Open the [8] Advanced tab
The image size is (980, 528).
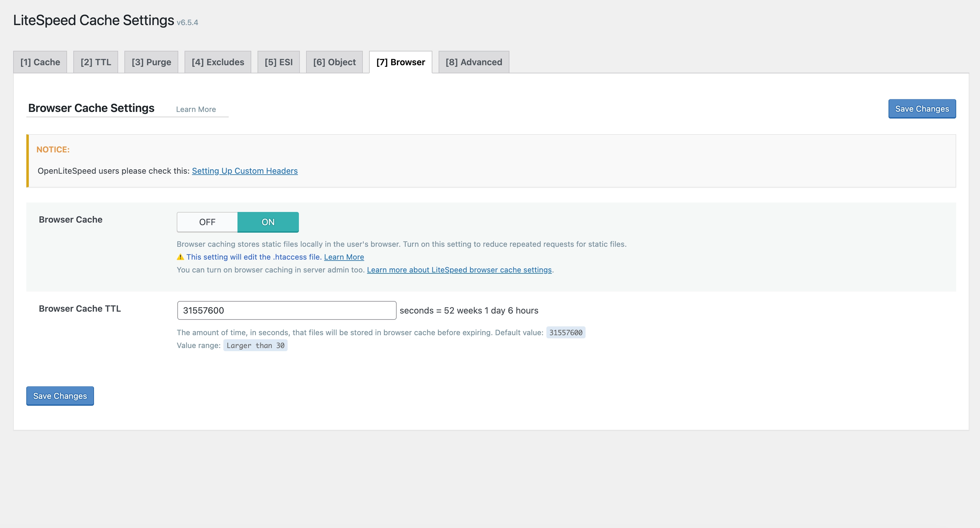pos(474,62)
